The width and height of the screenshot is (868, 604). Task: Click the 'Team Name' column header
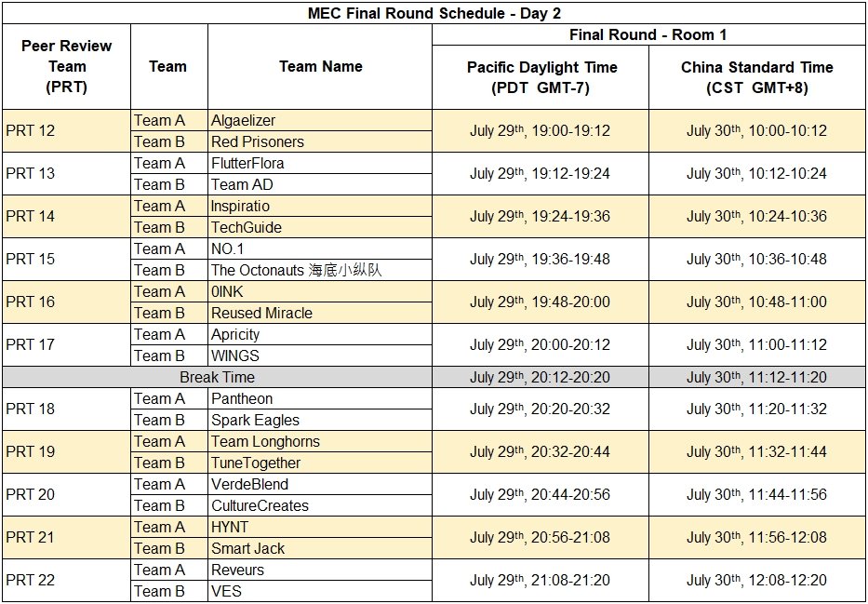tap(320, 66)
